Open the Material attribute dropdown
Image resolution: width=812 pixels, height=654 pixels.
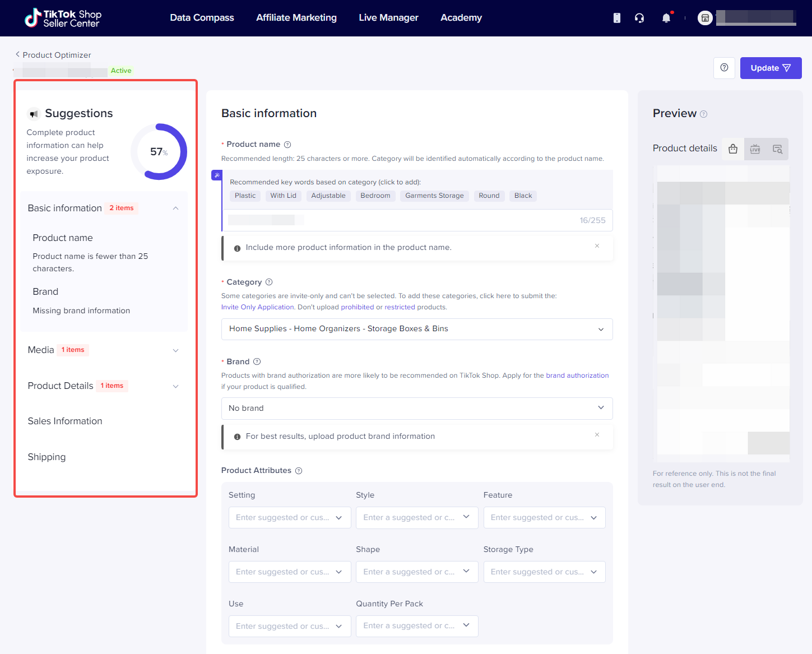tap(290, 572)
